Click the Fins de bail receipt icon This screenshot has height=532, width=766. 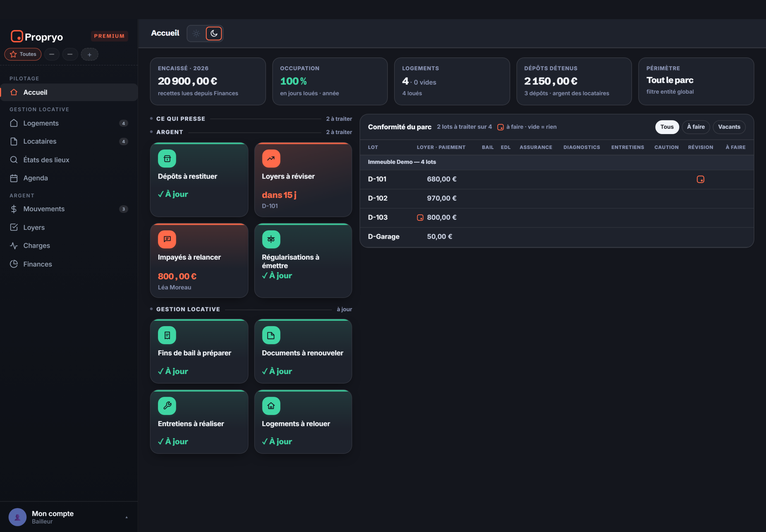pyautogui.click(x=167, y=335)
